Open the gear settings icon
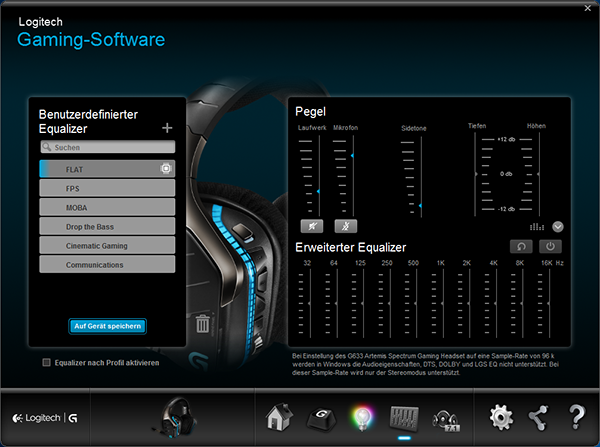 click(x=501, y=418)
